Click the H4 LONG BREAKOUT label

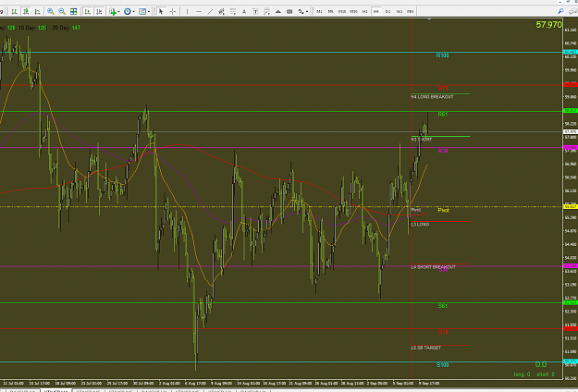click(433, 97)
